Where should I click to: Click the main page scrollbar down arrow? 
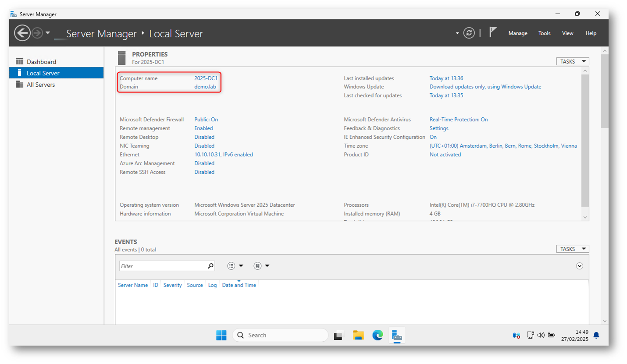tap(605, 321)
